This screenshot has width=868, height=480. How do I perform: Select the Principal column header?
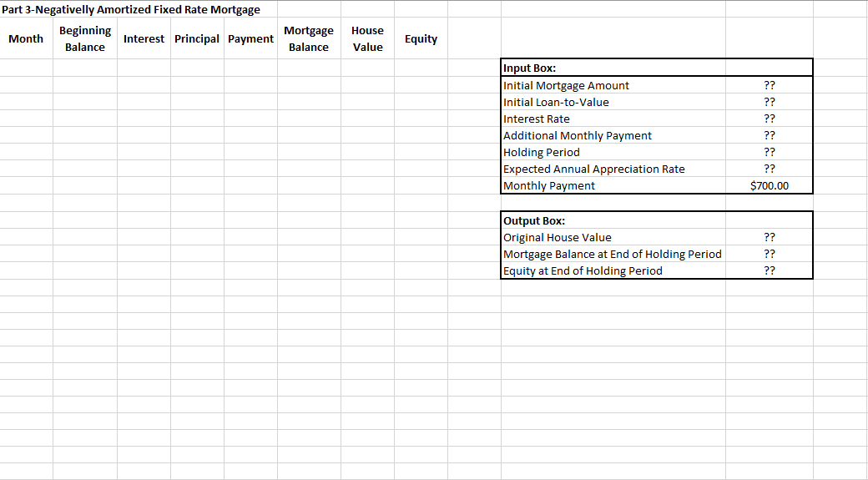pyautogui.click(x=197, y=38)
